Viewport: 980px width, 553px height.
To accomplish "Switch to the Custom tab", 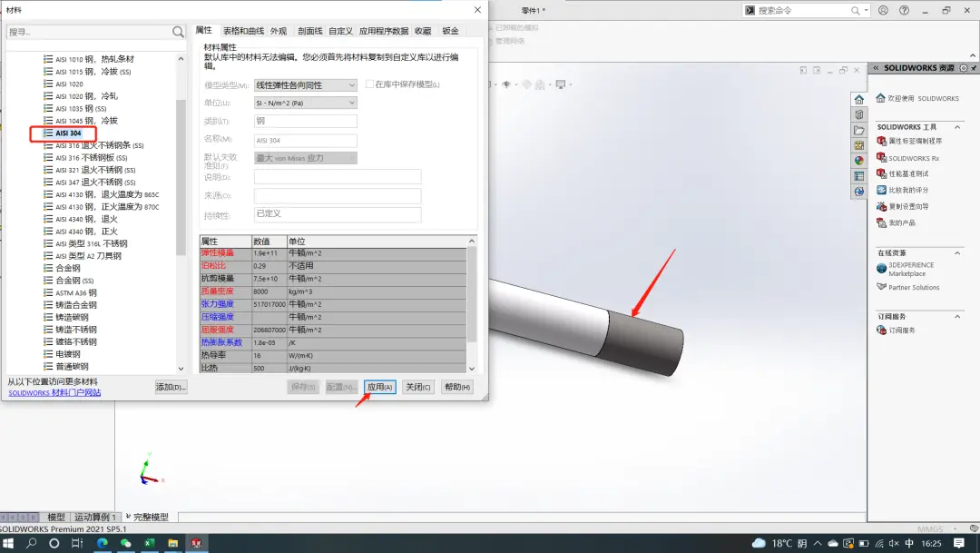I will (x=340, y=31).
